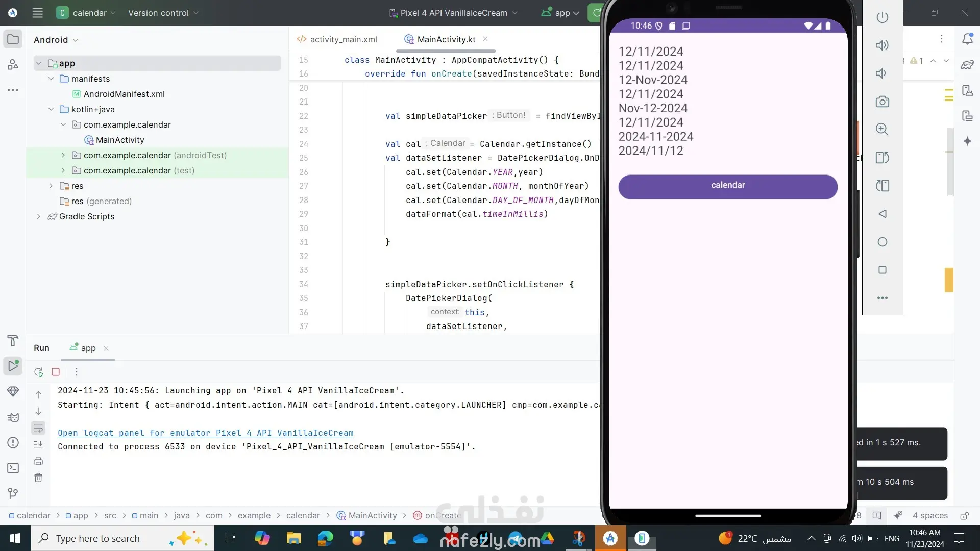Toggle soft-wrap in Run console
Image resolution: width=980 pixels, height=551 pixels.
[38, 428]
